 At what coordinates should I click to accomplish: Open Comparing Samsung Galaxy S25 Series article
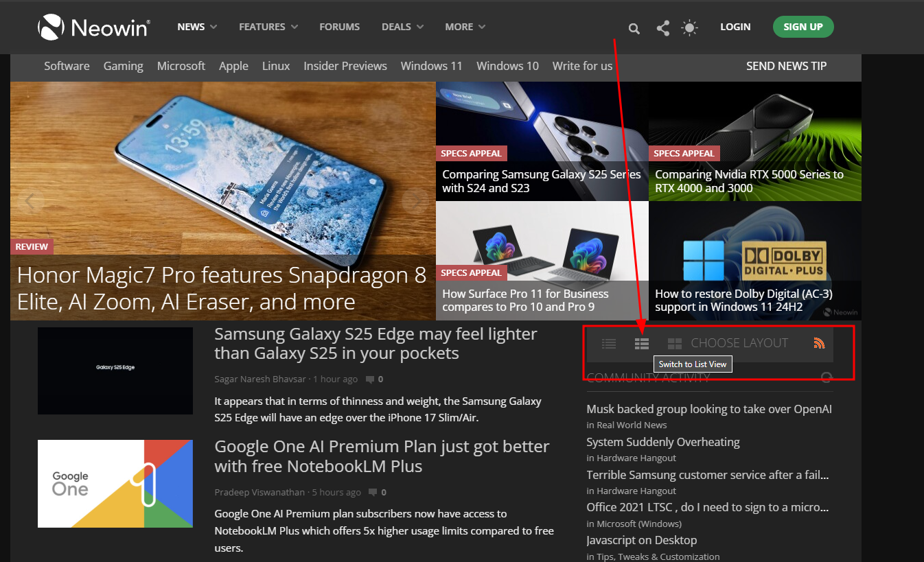tap(542, 181)
